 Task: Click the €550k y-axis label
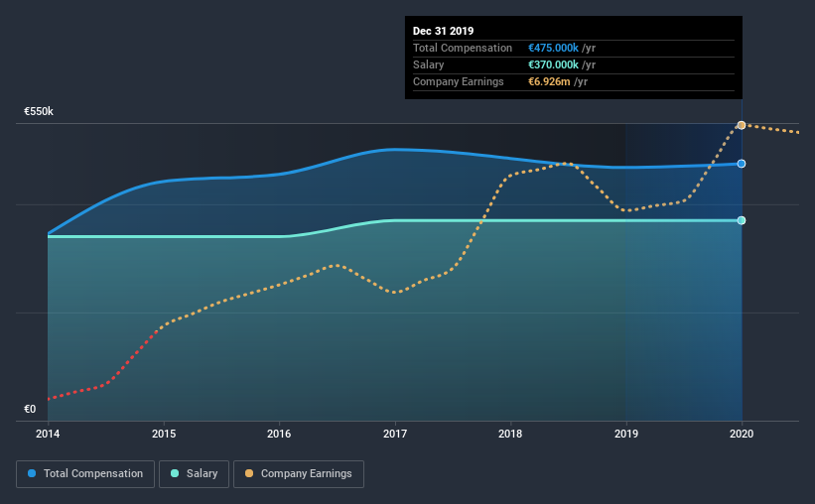pos(39,112)
